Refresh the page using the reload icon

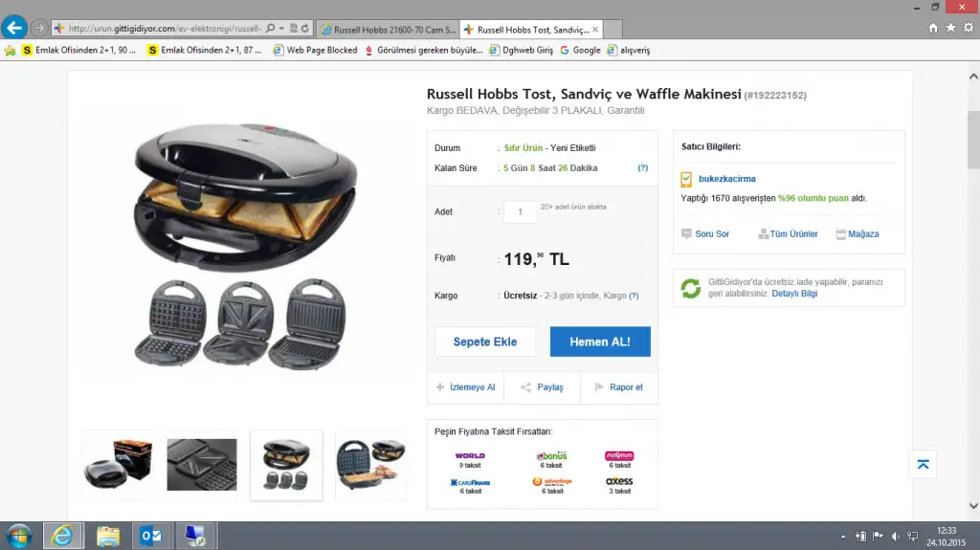tap(305, 28)
